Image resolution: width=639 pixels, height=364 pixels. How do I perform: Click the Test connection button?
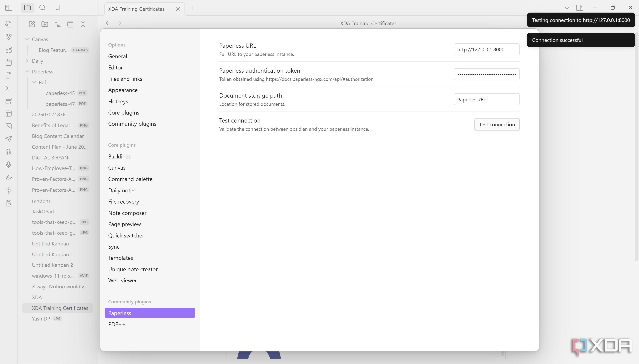point(497,124)
